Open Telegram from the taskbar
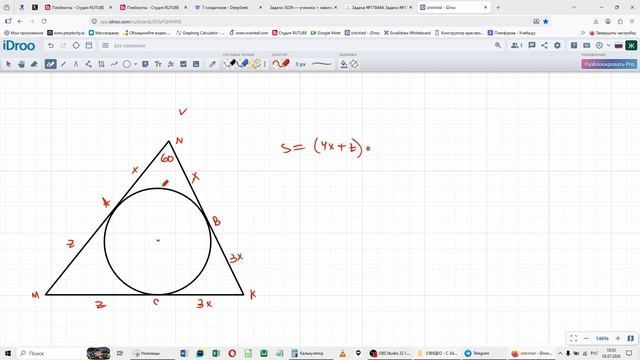640x360 pixels. point(478,353)
